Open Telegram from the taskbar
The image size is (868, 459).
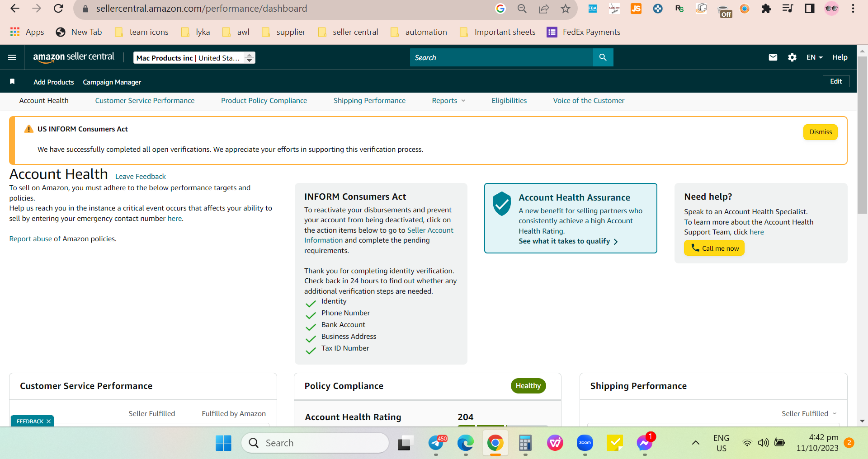(x=436, y=443)
